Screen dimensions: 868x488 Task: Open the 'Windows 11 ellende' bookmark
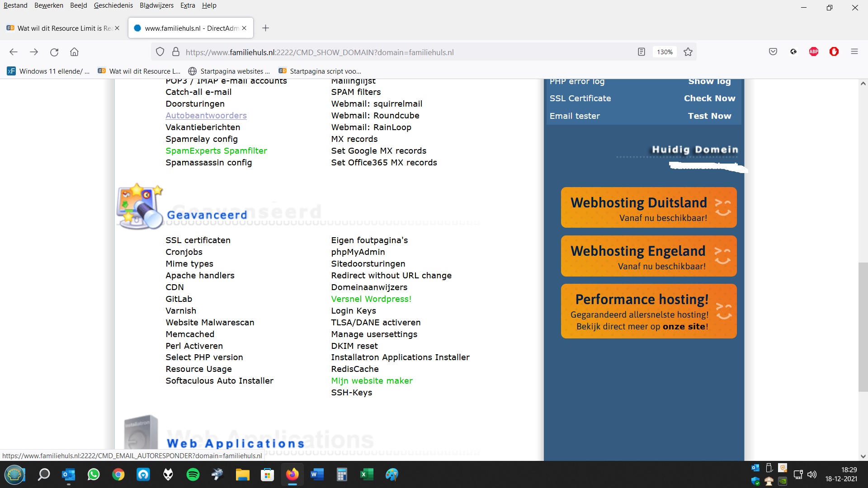coord(48,71)
